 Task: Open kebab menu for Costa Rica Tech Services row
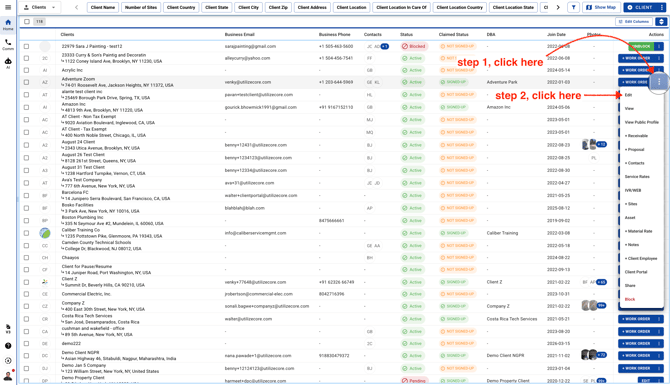(x=659, y=319)
